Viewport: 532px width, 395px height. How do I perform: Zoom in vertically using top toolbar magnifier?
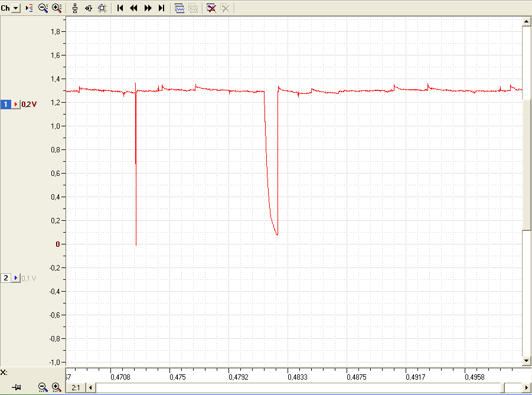pyautogui.click(x=57, y=8)
